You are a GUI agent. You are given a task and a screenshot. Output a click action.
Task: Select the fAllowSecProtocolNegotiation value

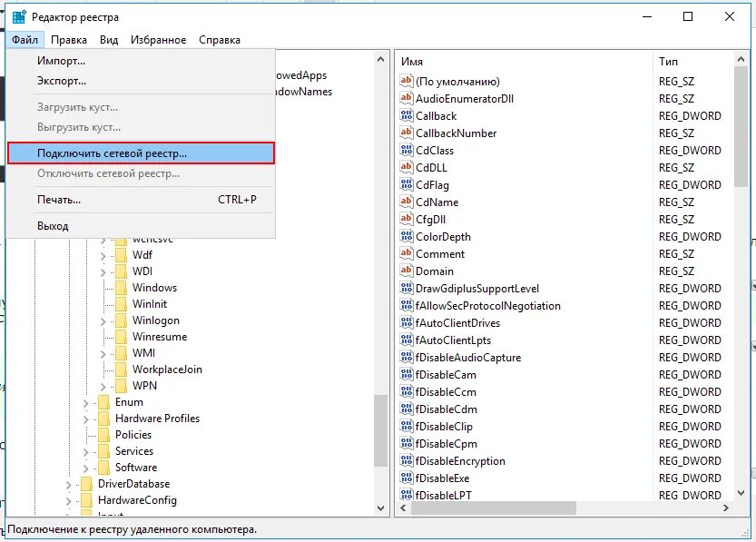coord(488,306)
